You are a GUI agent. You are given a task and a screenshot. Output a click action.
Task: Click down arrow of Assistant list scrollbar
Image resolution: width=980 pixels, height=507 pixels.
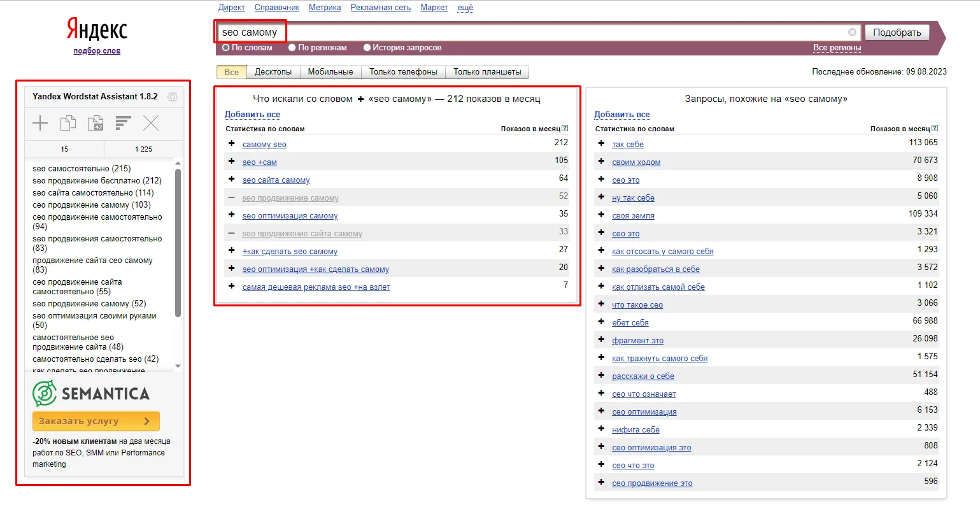pos(178,366)
